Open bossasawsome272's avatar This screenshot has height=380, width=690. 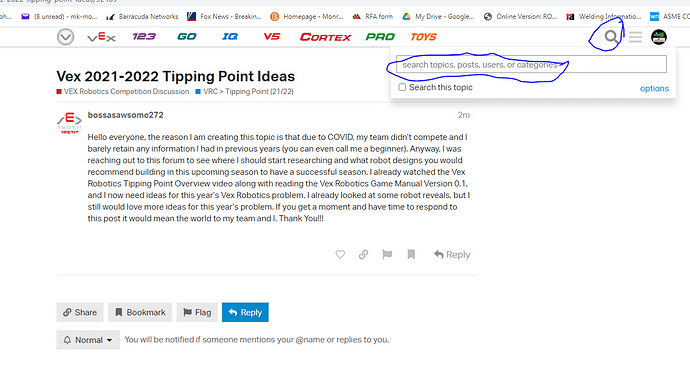[x=70, y=123]
